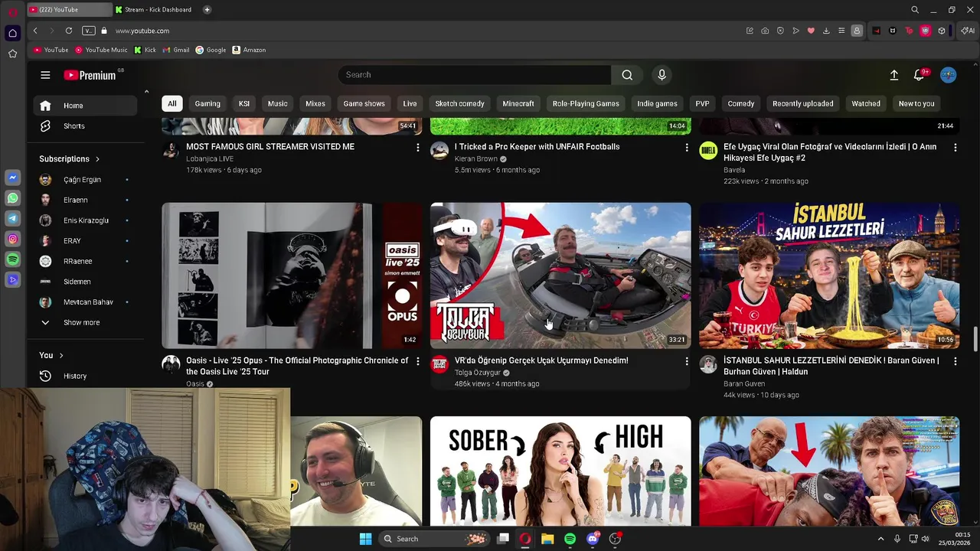Open the Opera AI assistant button
This screenshot has width=980, height=551.
pyautogui.click(x=968, y=31)
